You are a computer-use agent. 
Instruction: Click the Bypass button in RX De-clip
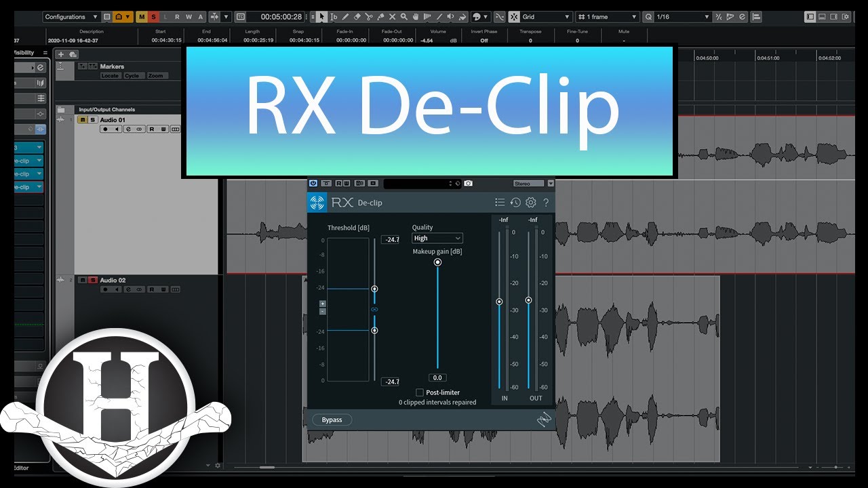coord(332,420)
